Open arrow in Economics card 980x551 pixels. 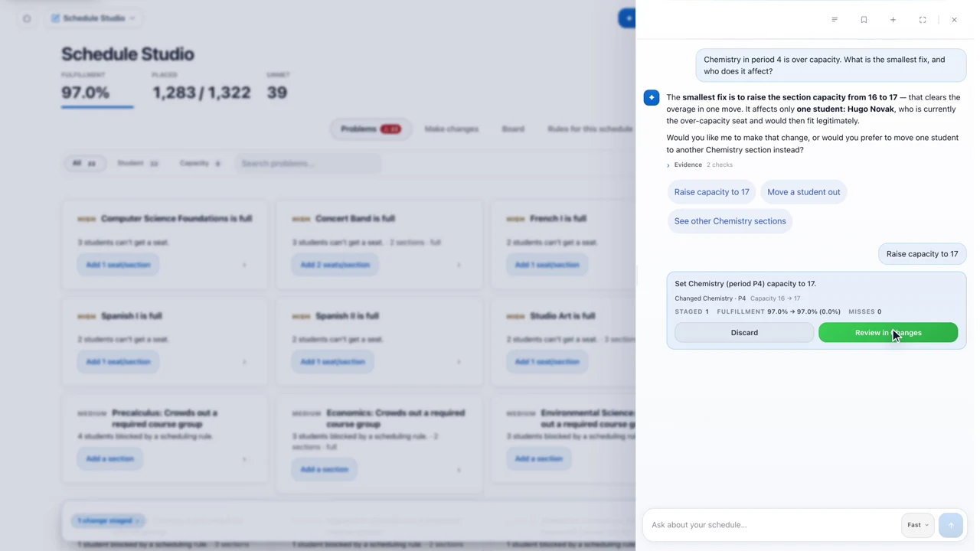pyautogui.click(x=459, y=469)
